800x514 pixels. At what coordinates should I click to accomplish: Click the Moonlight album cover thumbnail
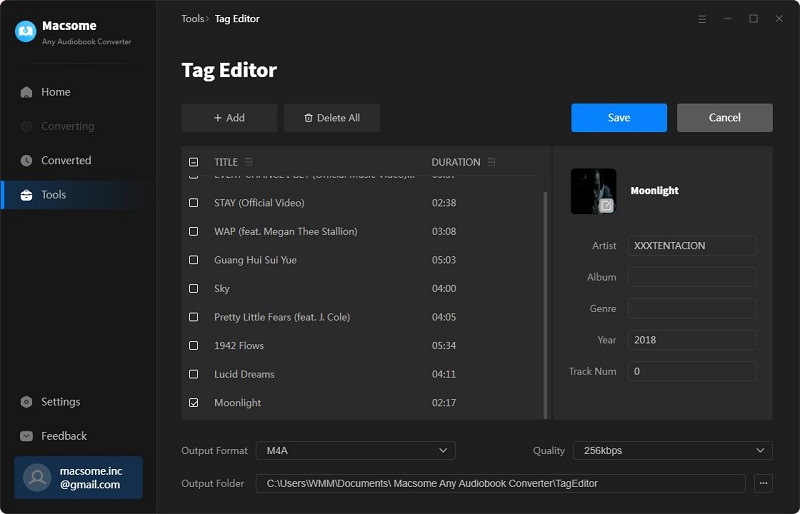point(593,191)
